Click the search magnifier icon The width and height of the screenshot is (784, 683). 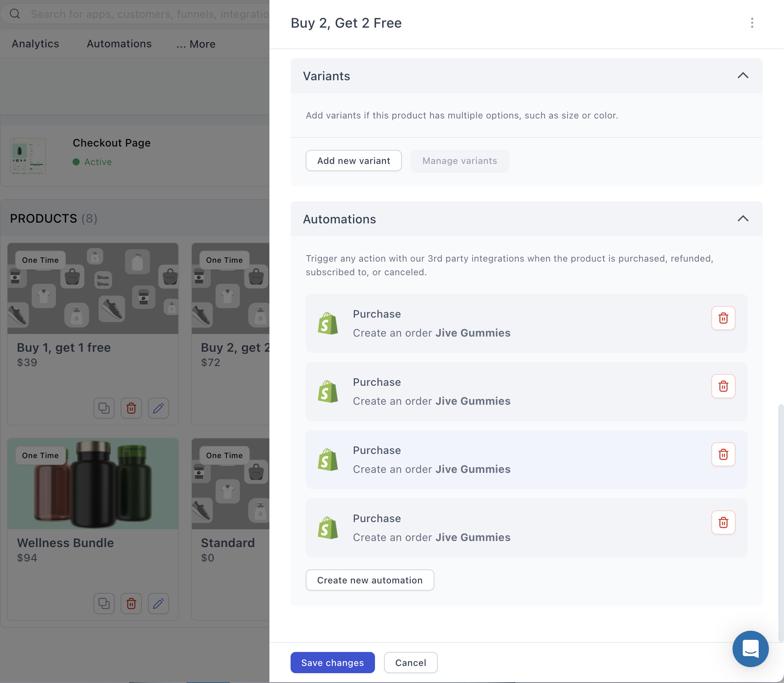15,14
